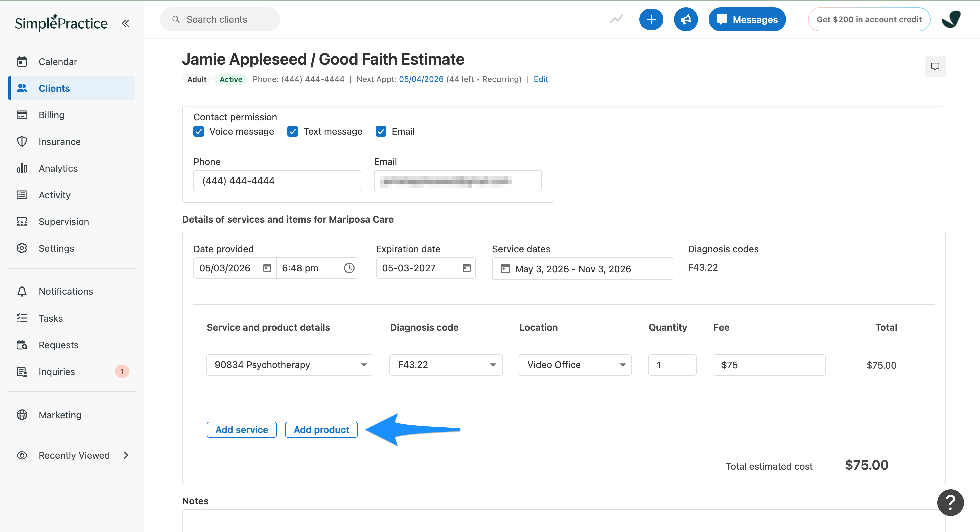Click the SimplePractice logo

coord(61,23)
